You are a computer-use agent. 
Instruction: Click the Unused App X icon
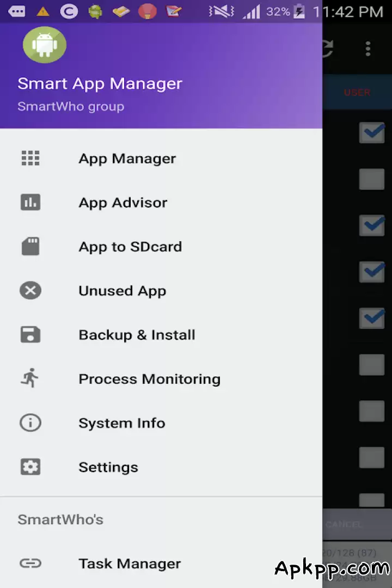point(30,290)
